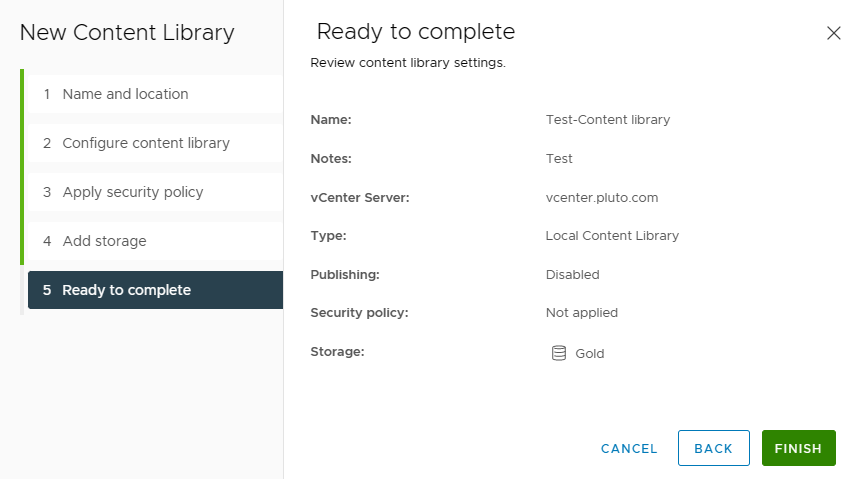Jump to step 4 Add storage
This screenshot has height=479, width=849.
tap(104, 241)
